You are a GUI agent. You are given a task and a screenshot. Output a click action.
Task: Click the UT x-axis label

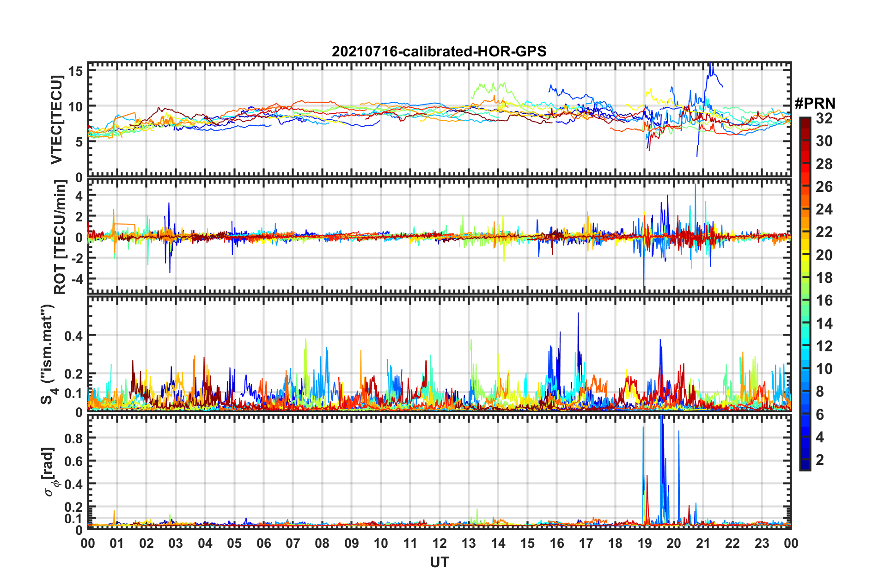point(439,562)
